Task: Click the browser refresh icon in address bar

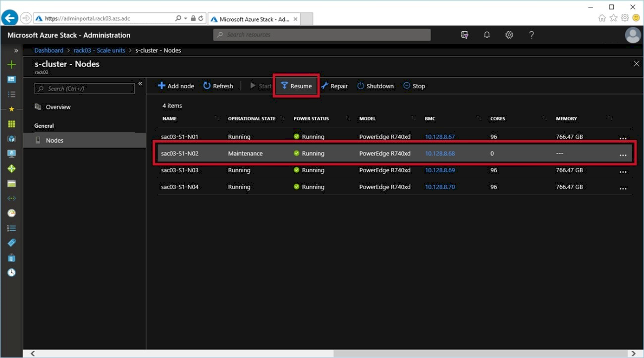Action: (x=201, y=18)
